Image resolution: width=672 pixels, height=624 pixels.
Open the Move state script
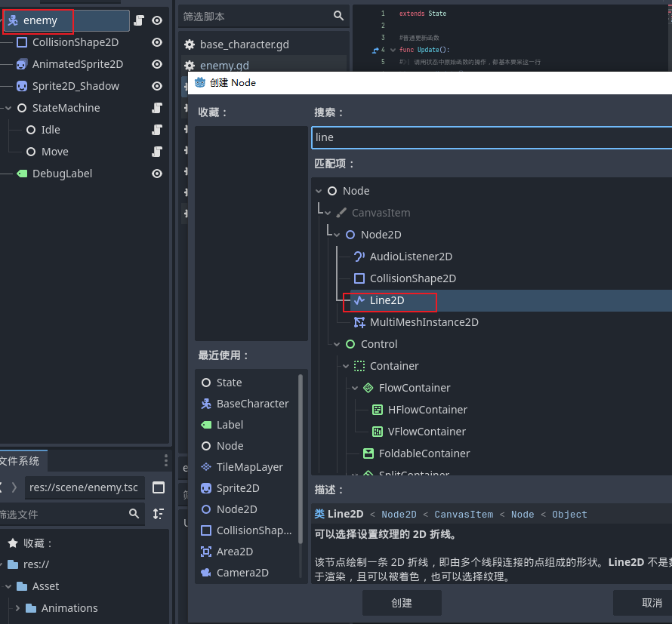point(157,152)
